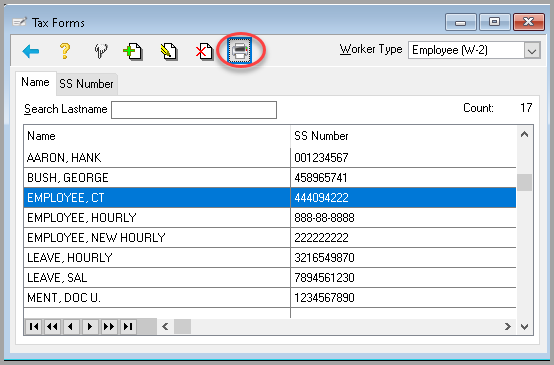Select the LEAVE, HOURLY row

[270, 258]
